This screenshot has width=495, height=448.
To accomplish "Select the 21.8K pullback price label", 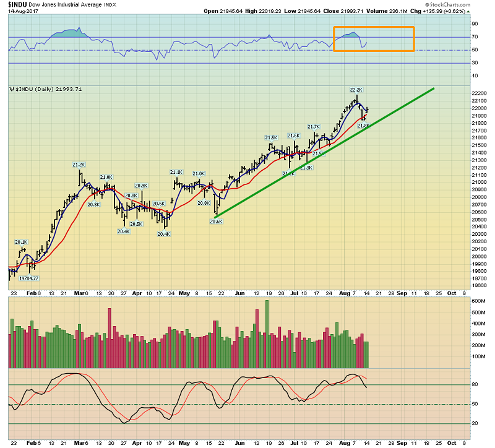I will [363, 126].
